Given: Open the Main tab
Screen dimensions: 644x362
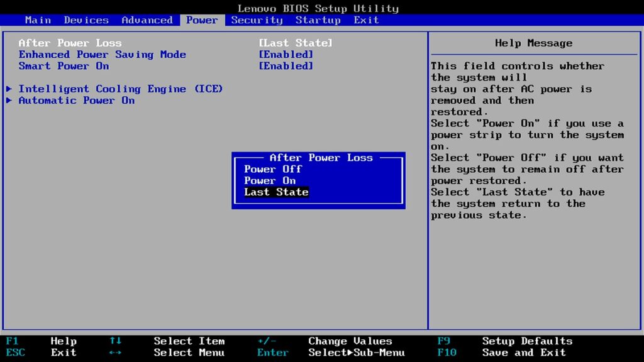Looking at the screenshot, I should (38, 20).
